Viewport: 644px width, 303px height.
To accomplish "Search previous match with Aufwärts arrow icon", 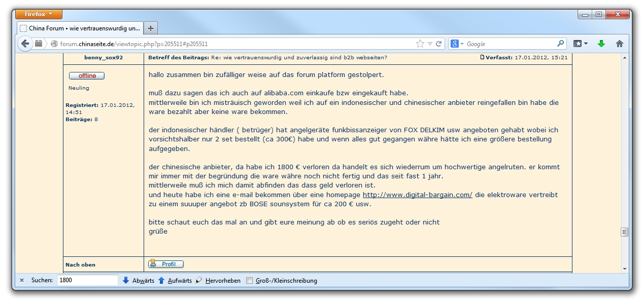I will coord(161,280).
